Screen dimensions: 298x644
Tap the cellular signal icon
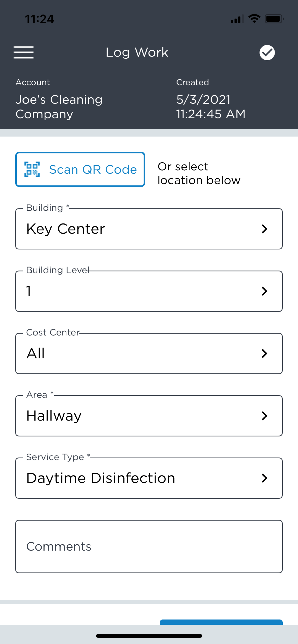point(237,19)
